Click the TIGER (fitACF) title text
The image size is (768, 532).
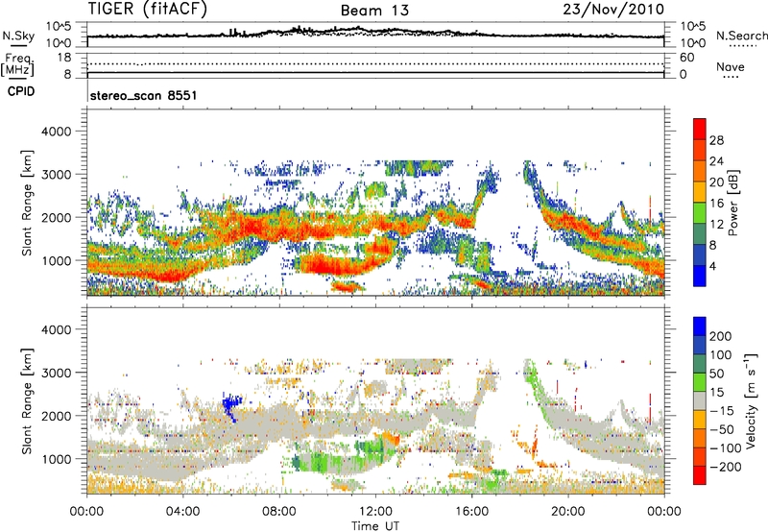click(x=148, y=10)
